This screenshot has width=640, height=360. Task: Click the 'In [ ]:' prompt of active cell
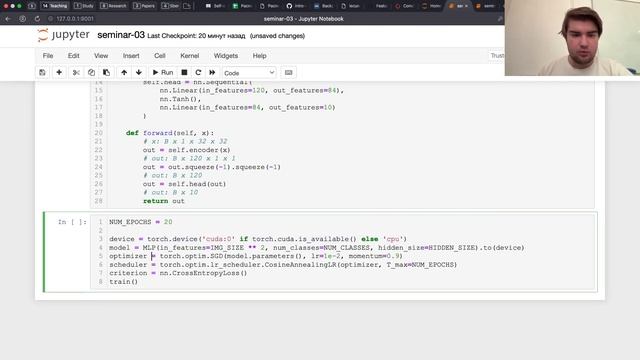coord(72,222)
